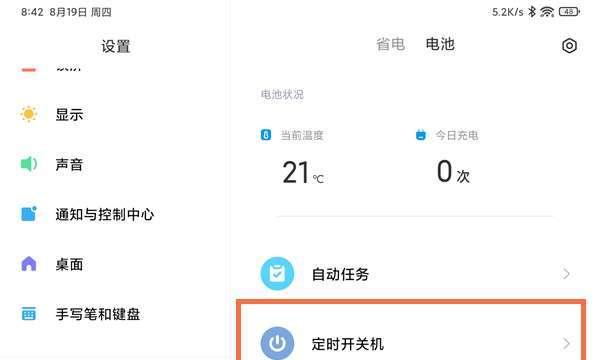Tap the stylus and keyboard icon
600x360 pixels.
[29, 314]
